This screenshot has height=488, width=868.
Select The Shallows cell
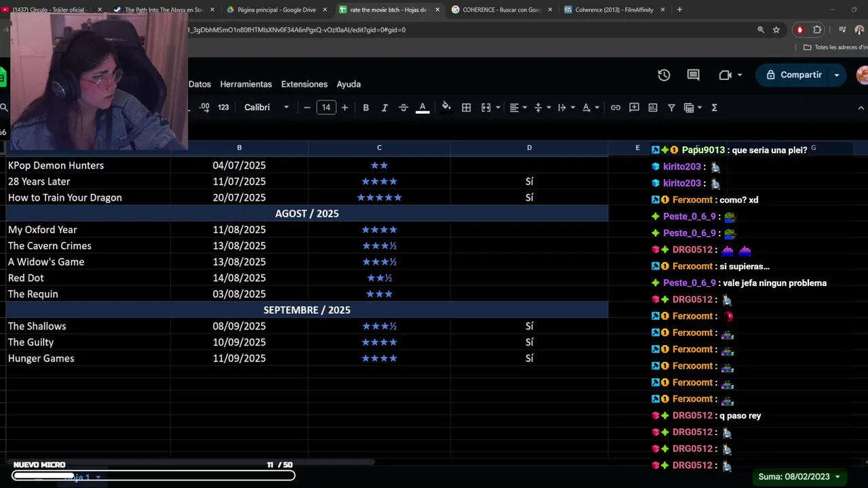coord(87,326)
